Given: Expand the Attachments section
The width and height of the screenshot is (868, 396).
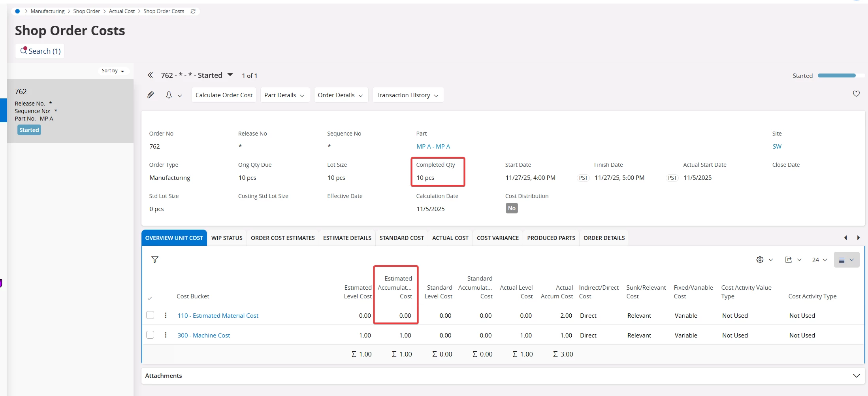Looking at the screenshot, I should coord(856,375).
